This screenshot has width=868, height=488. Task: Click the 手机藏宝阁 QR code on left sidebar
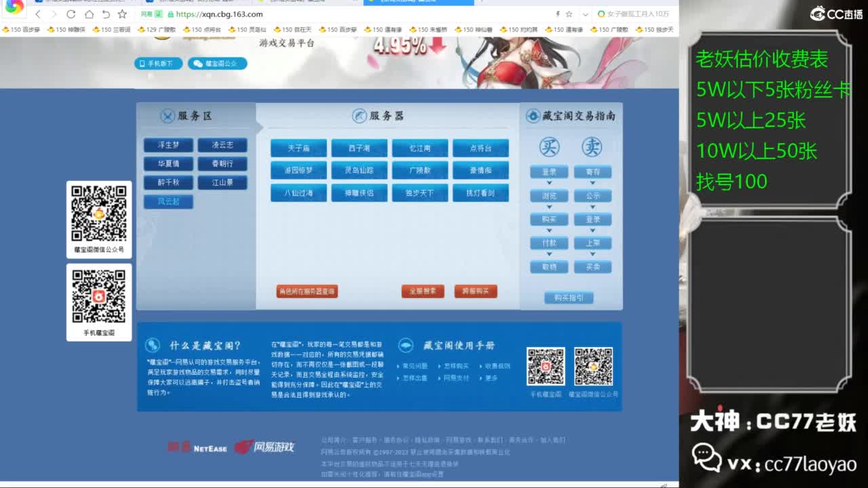[x=99, y=297]
